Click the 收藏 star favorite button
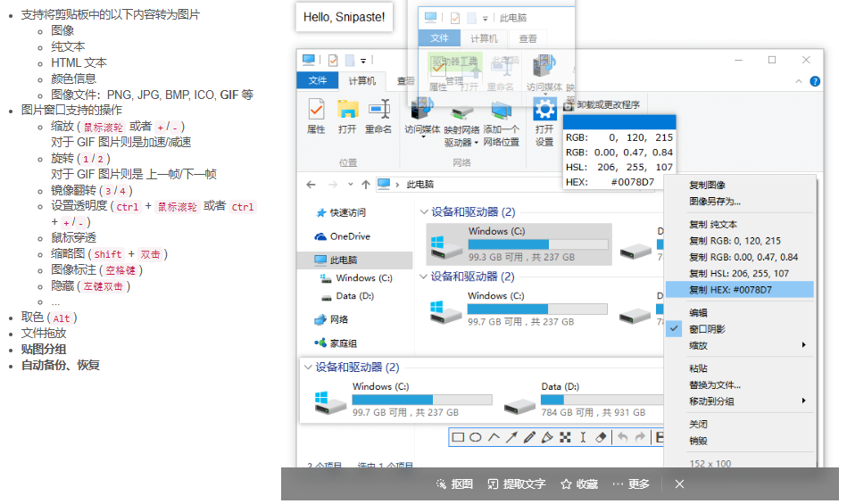The height and width of the screenshot is (504, 847). coord(579,484)
